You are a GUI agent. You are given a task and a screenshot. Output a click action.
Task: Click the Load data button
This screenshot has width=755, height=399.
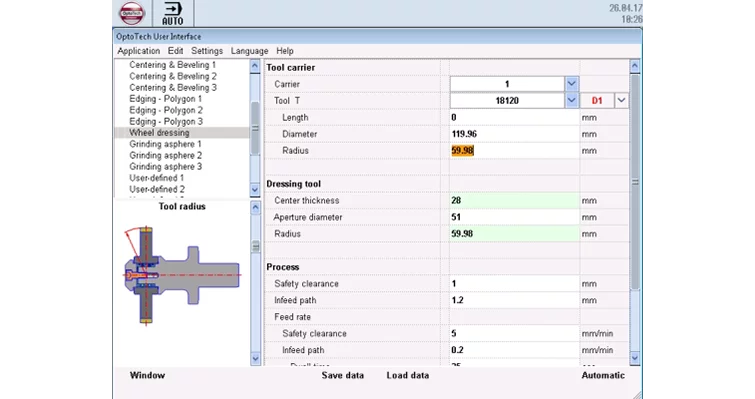408,375
